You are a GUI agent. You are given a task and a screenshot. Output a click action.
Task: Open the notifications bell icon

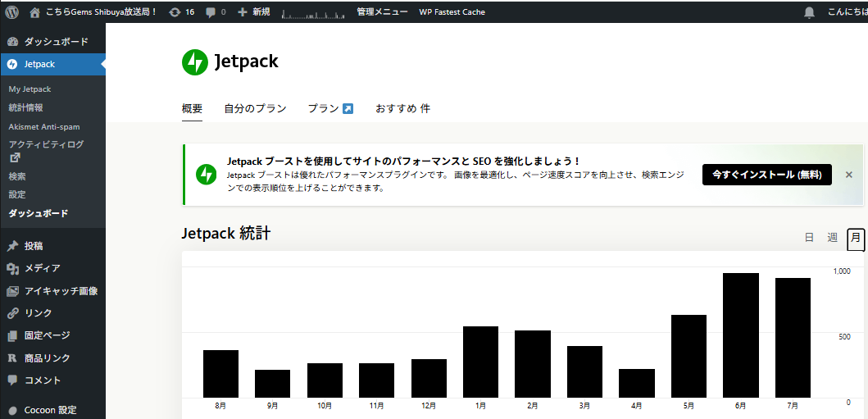(x=809, y=12)
